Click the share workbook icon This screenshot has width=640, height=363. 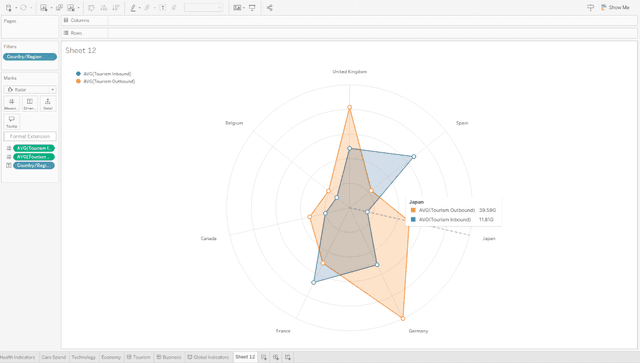[x=269, y=7]
